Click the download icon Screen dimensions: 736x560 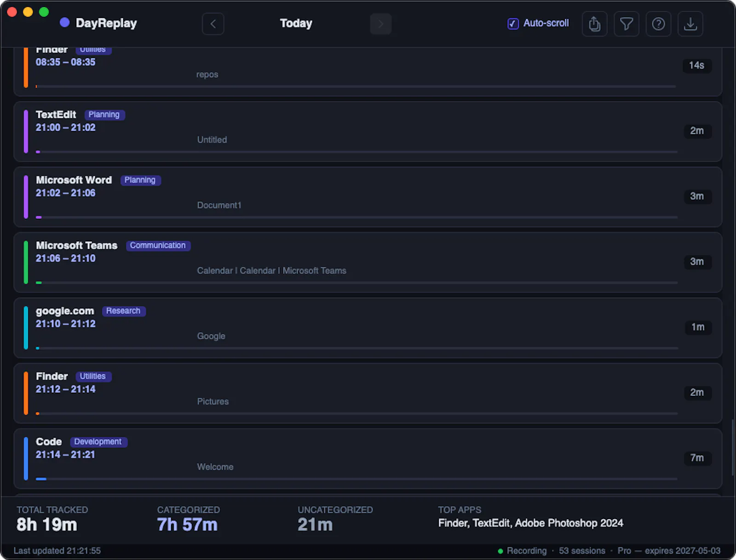690,23
